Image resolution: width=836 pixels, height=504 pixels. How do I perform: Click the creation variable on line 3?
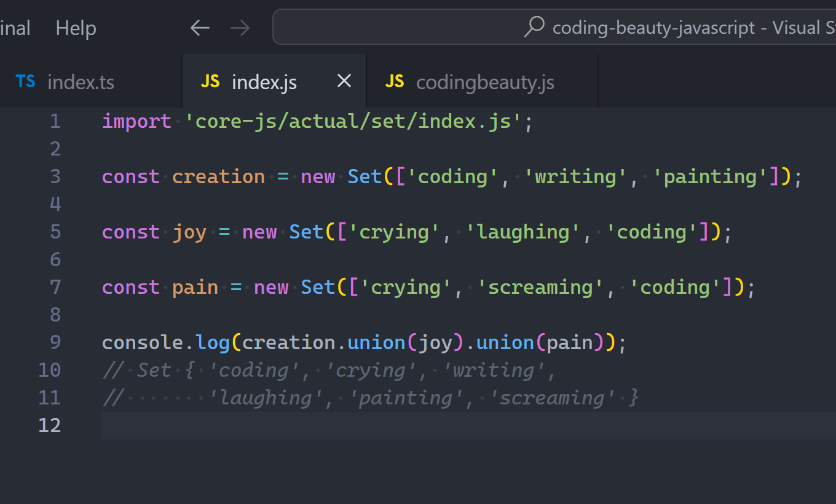218,176
